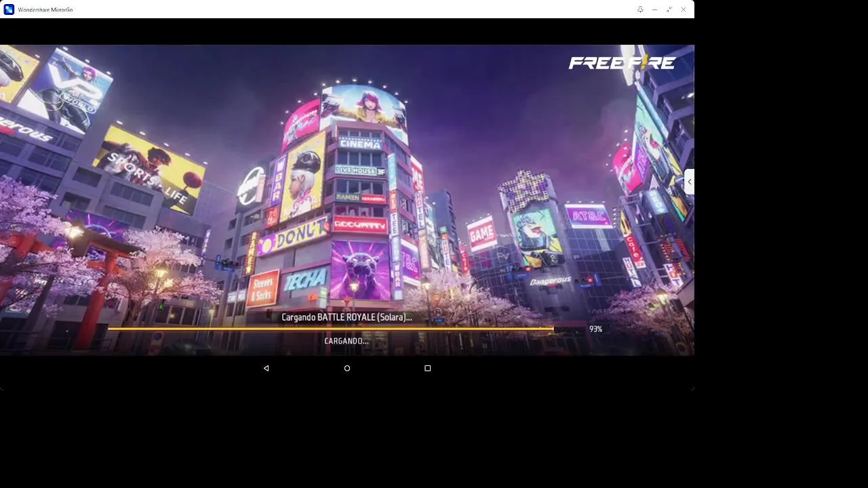Click the "Cargando BATTLE ROYALE (Solara)..." text

(x=347, y=317)
